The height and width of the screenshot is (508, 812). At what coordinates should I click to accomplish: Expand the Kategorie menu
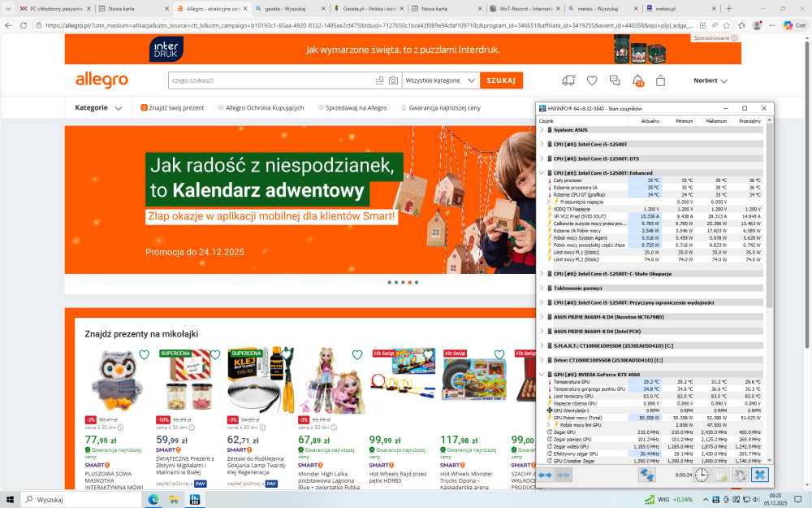(92, 106)
